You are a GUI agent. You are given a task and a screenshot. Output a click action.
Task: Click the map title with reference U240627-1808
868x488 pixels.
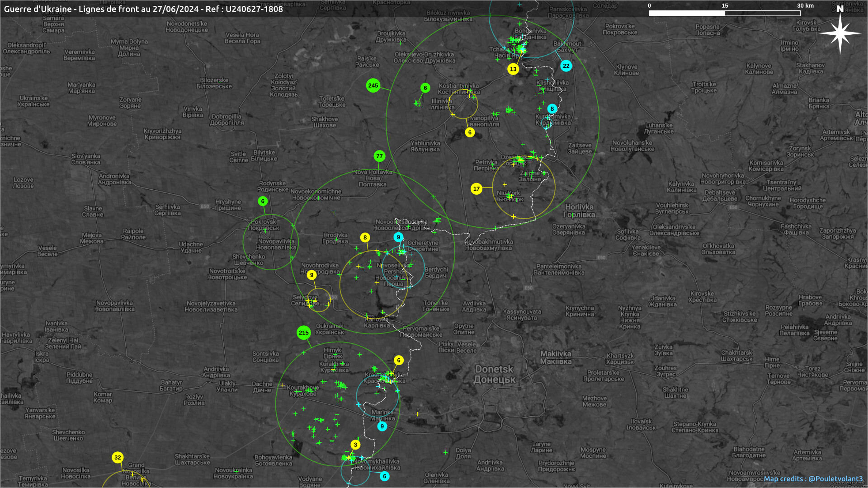(x=143, y=9)
